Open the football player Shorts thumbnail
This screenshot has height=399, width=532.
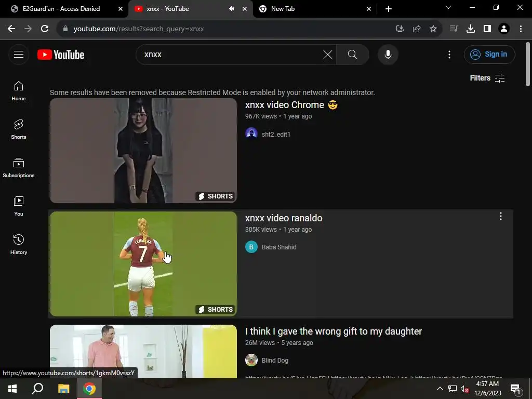pos(143,264)
